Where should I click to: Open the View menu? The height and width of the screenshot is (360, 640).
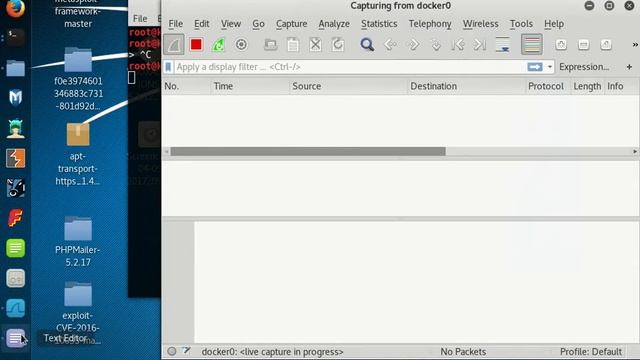(231, 24)
